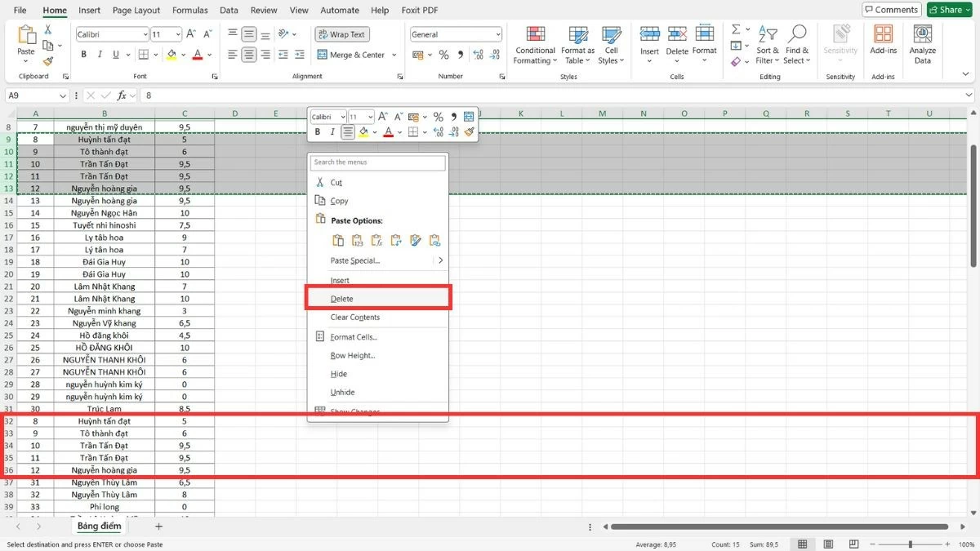Toggle Wrap Text for the selection
The width and height of the screenshot is (980, 551).
341,34
